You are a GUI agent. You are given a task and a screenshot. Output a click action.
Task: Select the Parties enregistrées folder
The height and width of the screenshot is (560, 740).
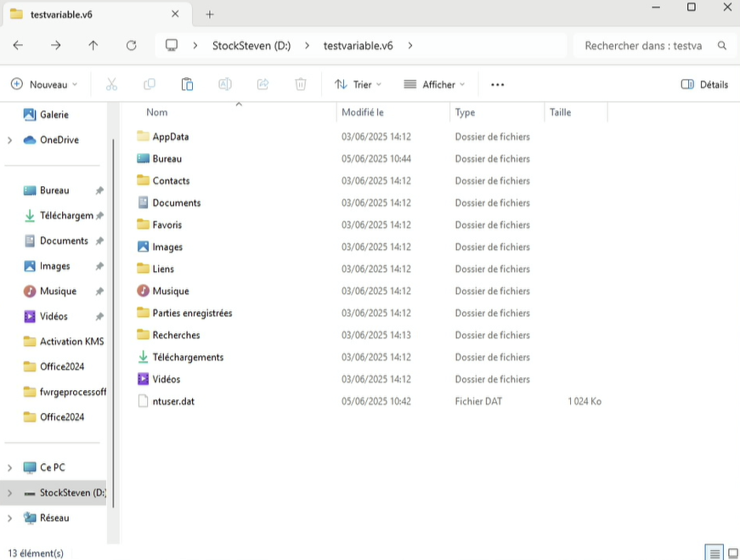[192, 313]
